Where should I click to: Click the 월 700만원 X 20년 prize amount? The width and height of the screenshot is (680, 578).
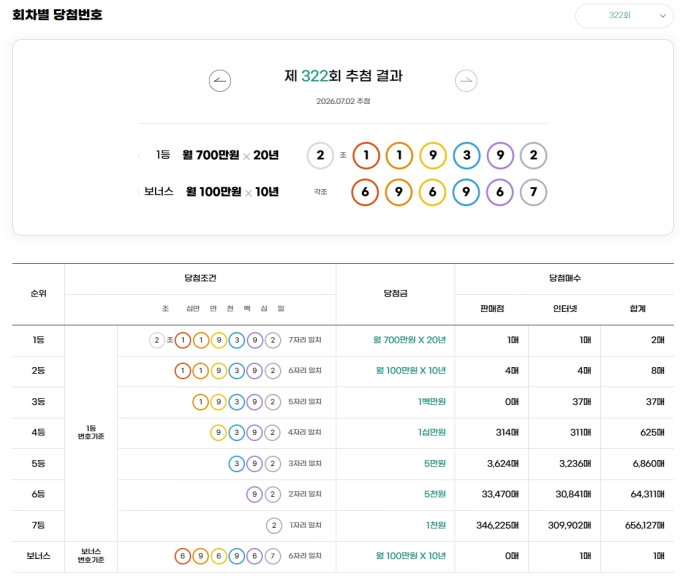click(409, 340)
